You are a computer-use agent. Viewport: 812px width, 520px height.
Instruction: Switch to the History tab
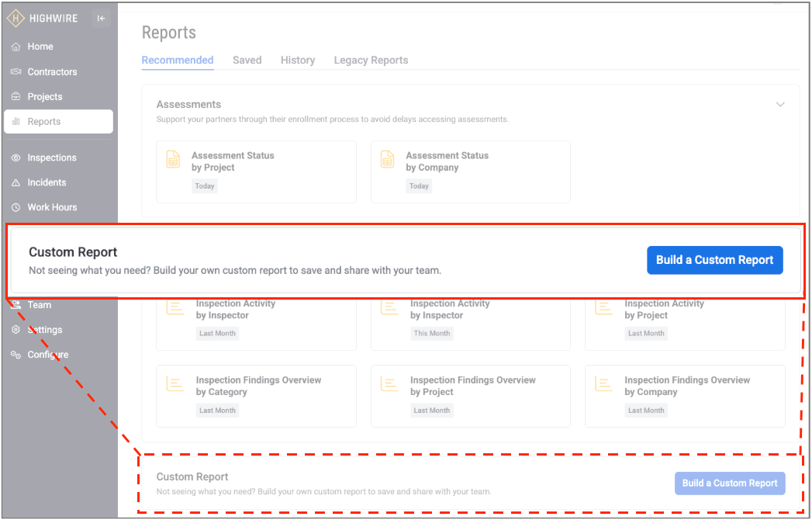click(298, 60)
